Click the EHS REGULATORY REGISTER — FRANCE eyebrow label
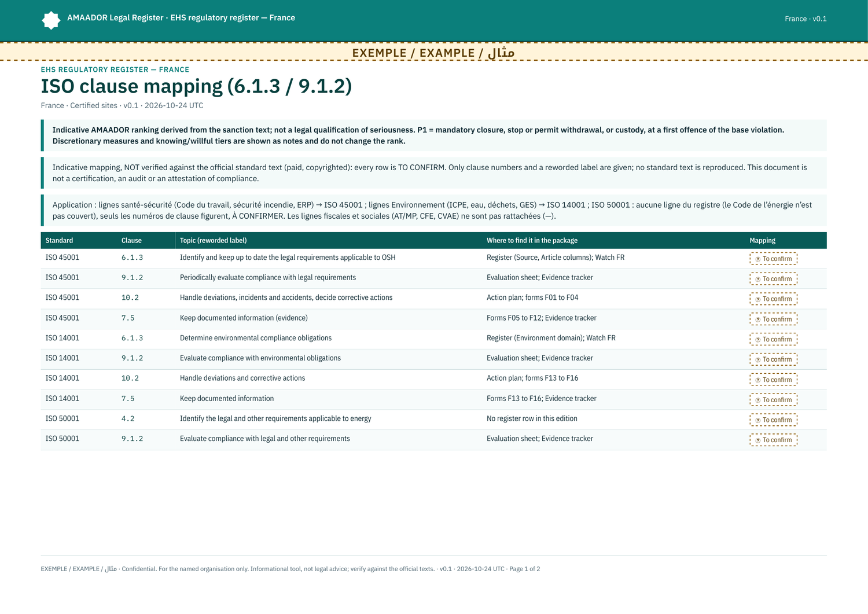 coord(115,69)
